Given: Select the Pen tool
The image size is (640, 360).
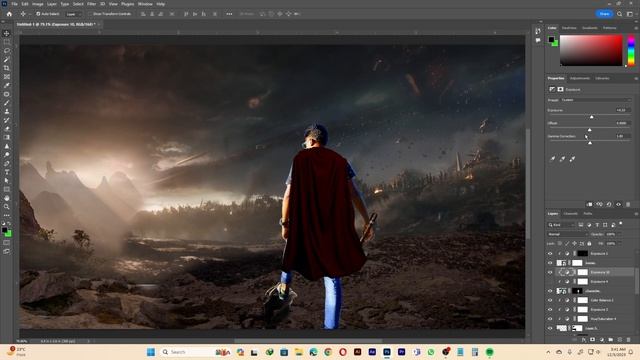Looking at the screenshot, I should 7,164.
